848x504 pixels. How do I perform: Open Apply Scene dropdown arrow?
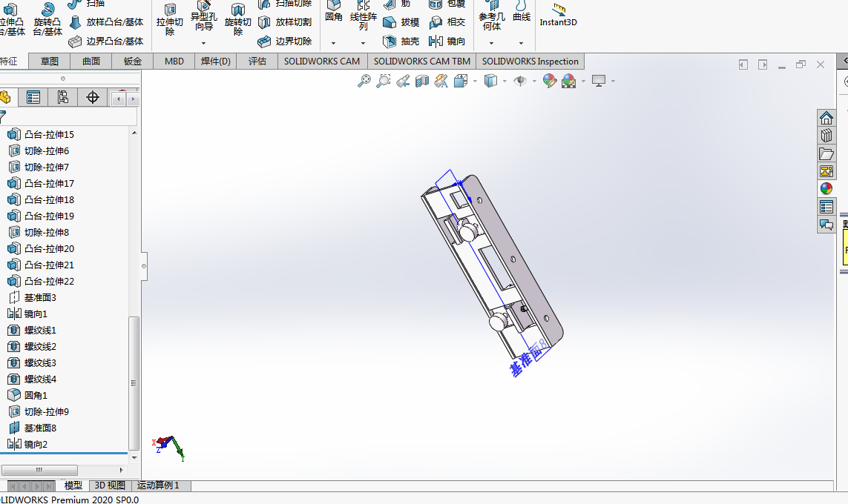coord(583,82)
